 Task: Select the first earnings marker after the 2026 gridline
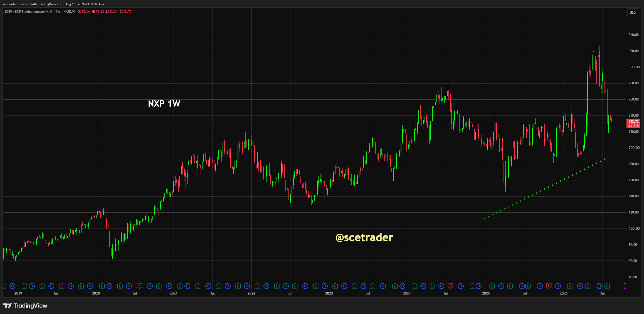point(570,286)
